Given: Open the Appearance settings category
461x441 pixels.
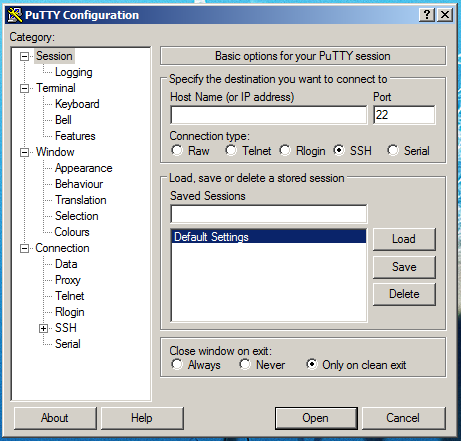Looking at the screenshot, I should pos(83,168).
